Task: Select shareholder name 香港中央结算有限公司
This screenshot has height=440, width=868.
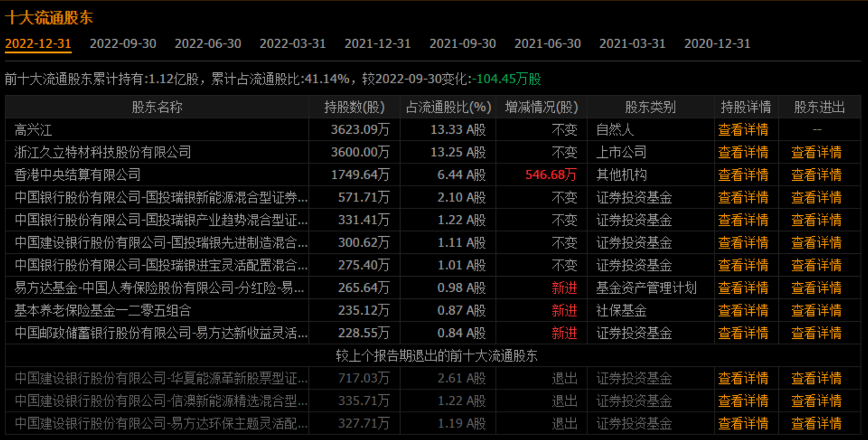Action: [78, 175]
